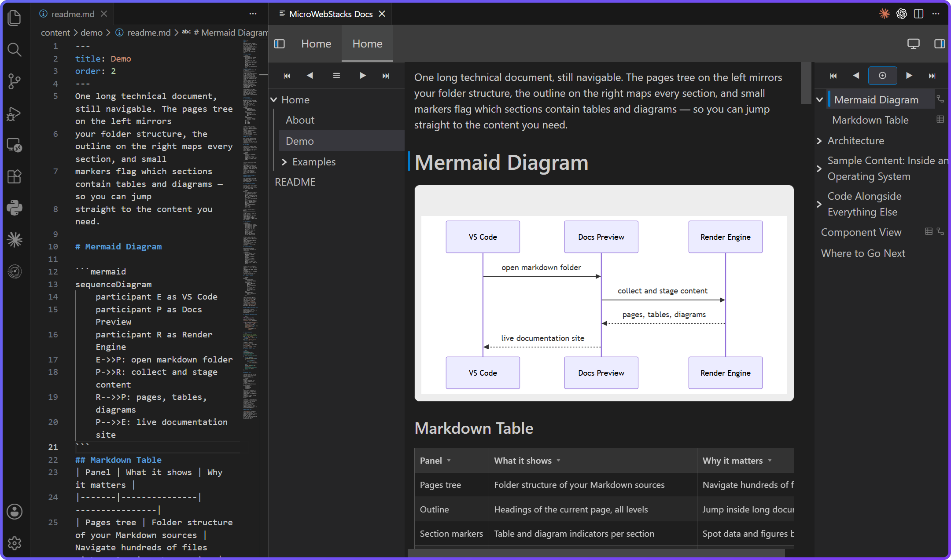The image size is (951, 560).
Task: Collapse Mermaid Diagram in outline
Action: click(819, 100)
